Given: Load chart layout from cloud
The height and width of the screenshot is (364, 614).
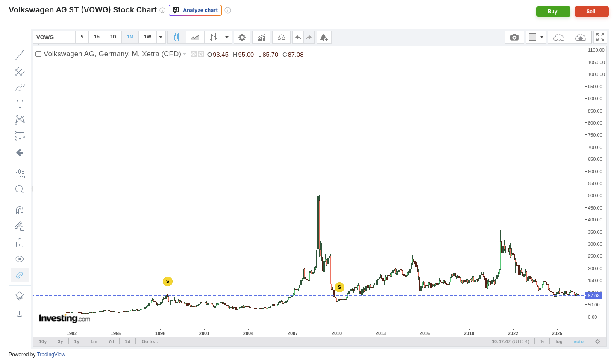Looking at the screenshot, I should (559, 37).
